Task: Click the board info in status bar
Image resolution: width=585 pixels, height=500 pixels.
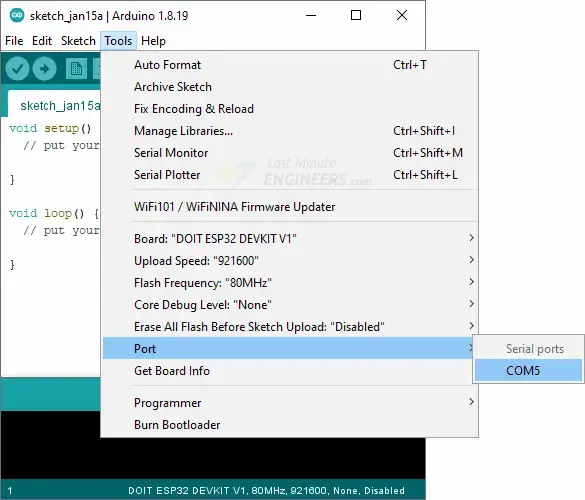Action: click(x=266, y=490)
